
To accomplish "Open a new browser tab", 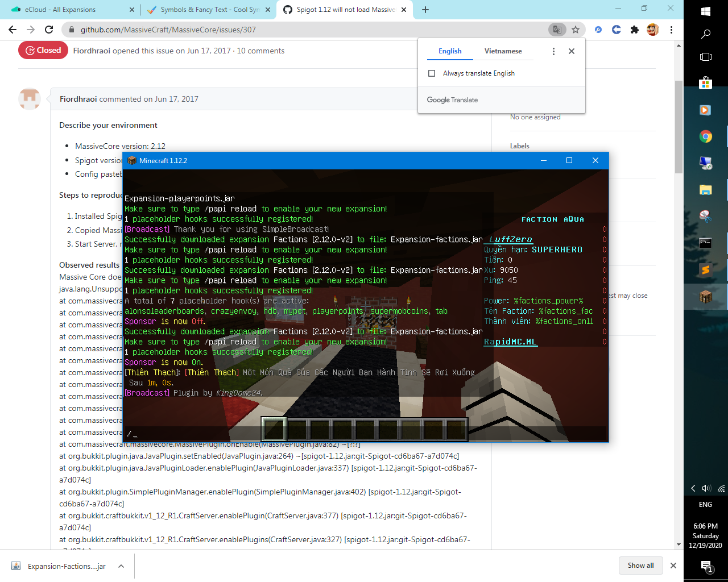I will point(425,10).
